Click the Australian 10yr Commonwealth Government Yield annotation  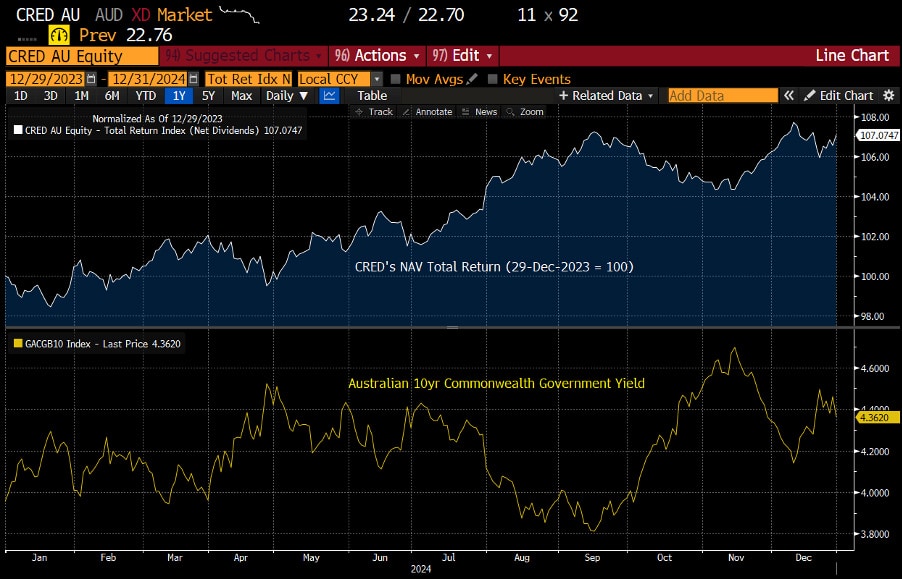coord(496,383)
